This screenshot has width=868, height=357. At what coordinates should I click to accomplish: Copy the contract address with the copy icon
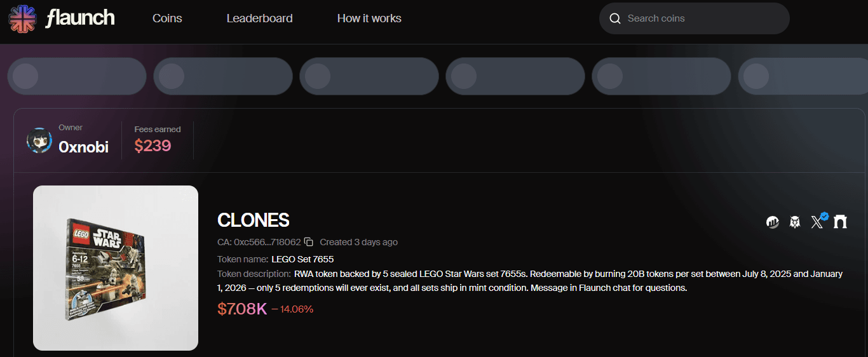tap(309, 242)
